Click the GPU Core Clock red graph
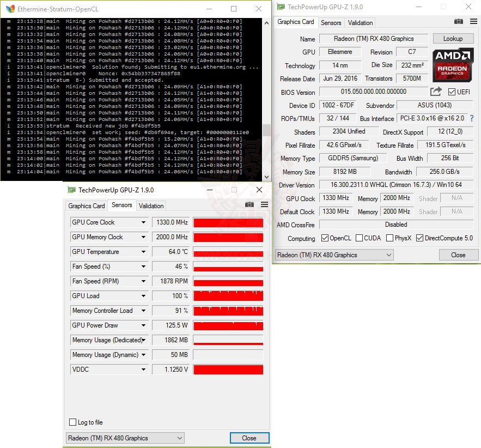The width and height of the screenshot is (481, 448). pos(228,222)
